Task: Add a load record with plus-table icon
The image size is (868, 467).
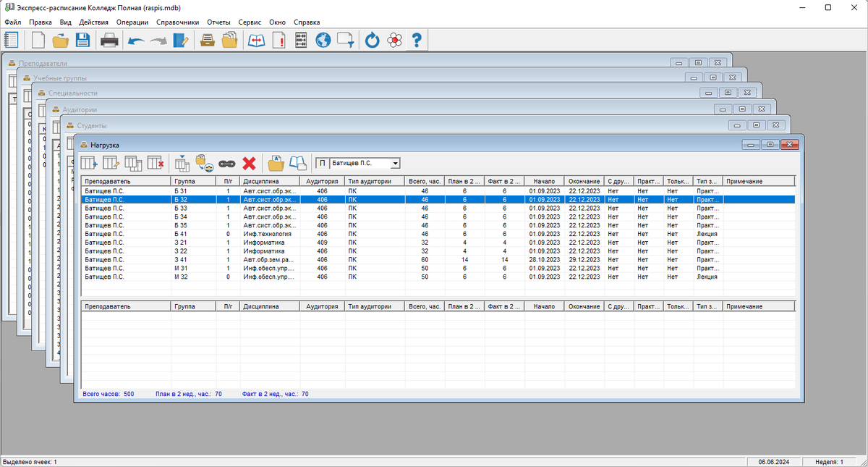Action: 89,163
